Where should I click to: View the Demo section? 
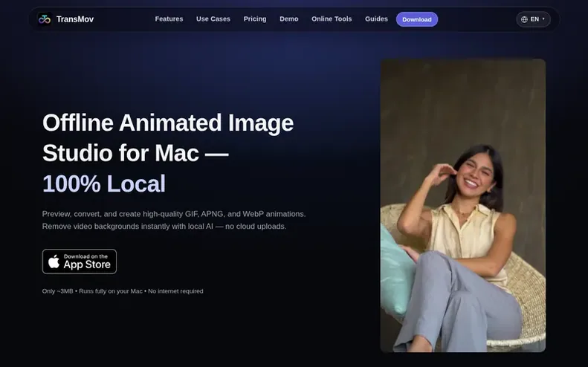288,19
